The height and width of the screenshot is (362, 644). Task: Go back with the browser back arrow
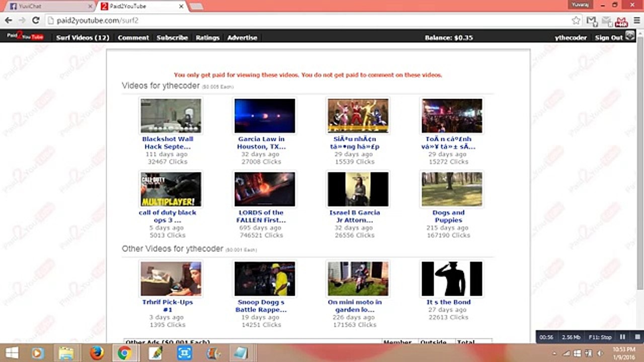pos(9,21)
